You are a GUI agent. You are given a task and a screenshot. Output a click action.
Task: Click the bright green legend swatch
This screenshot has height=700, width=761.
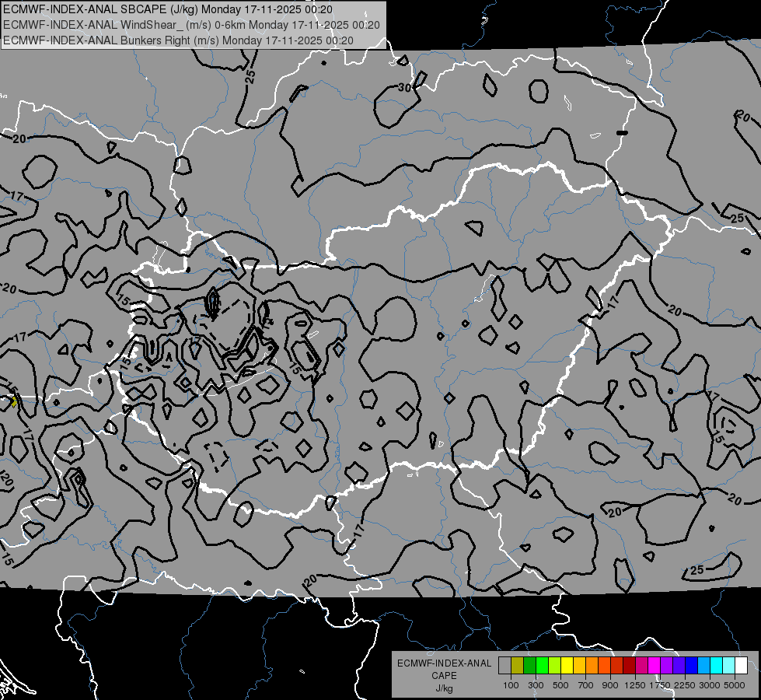pyautogui.click(x=542, y=665)
